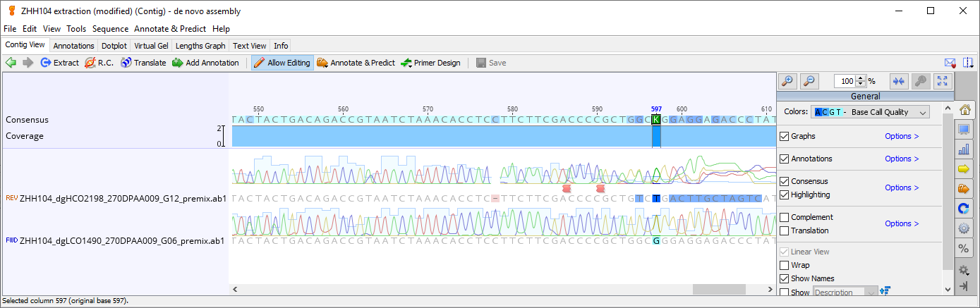Open the Primer Design toolbar dropdown

point(430,63)
